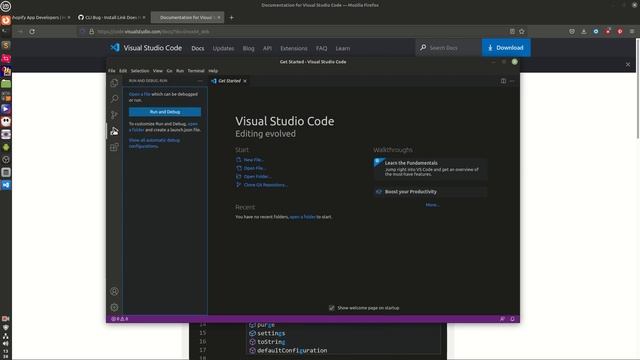Click the Firefox address bar URL
This screenshot has height=360, width=640.
[153, 31]
